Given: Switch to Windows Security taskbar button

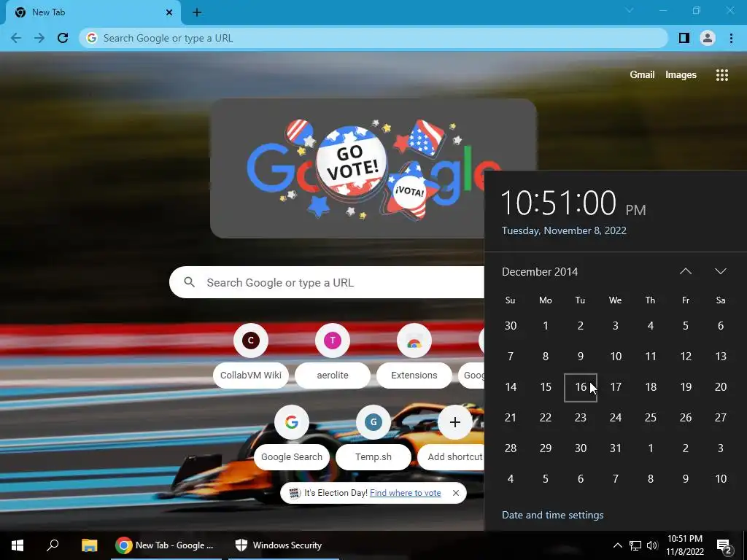Looking at the screenshot, I should point(284,545).
